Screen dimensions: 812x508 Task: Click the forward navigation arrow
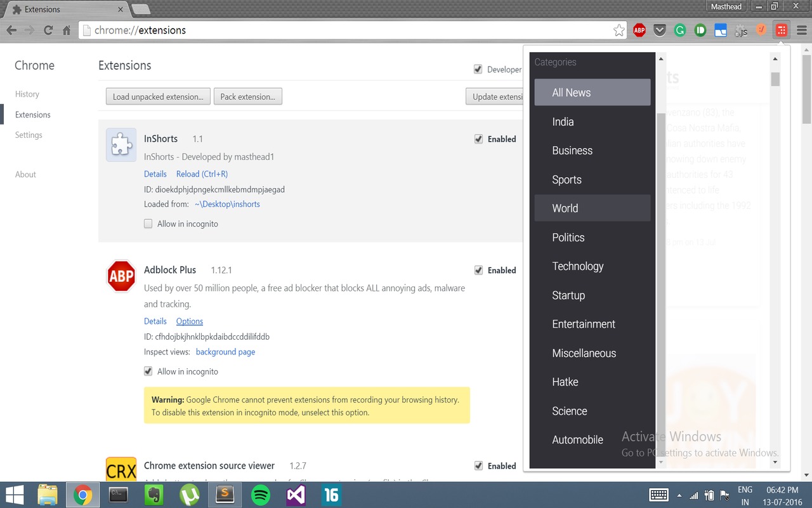click(30, 30)
